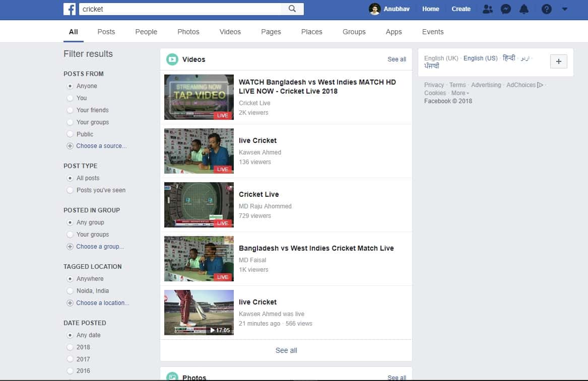
Task: Click the Videos section play icon
Action: click(x=172, y=59)
